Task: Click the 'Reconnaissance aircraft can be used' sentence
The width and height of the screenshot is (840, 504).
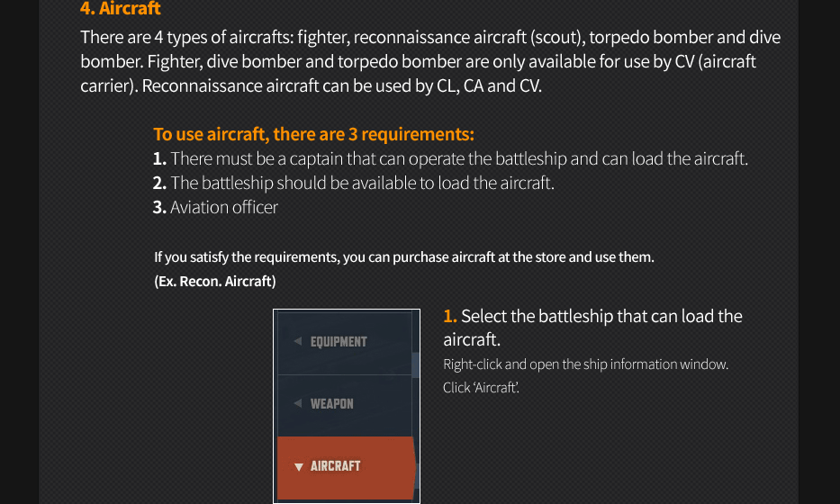Action: [x=342, y=87]
